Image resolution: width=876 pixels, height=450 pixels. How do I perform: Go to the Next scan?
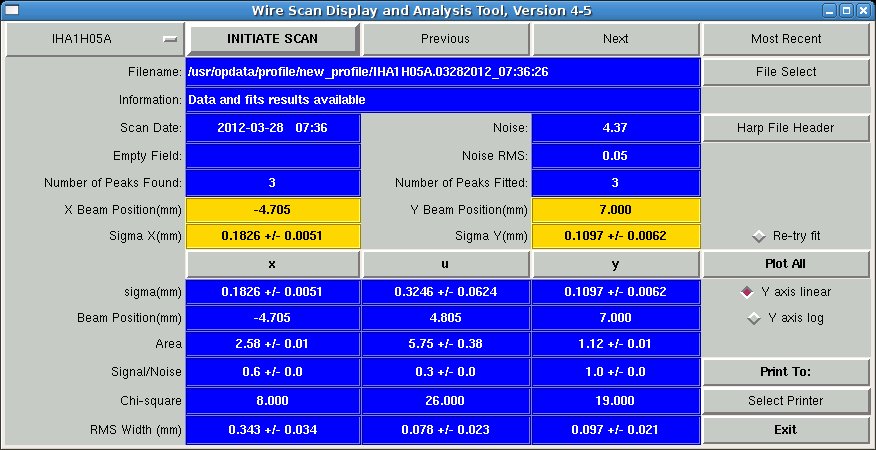coord(616,39)
